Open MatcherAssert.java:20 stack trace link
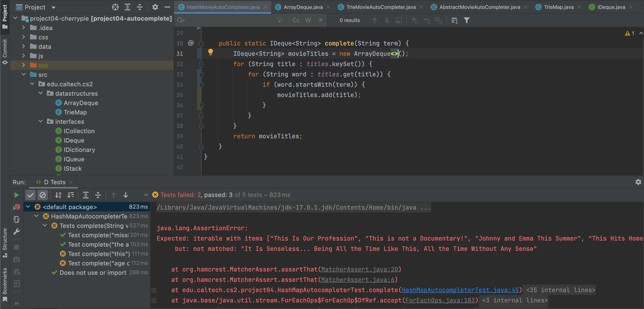This screenshot has height=309, width=644. pos(359,269)
